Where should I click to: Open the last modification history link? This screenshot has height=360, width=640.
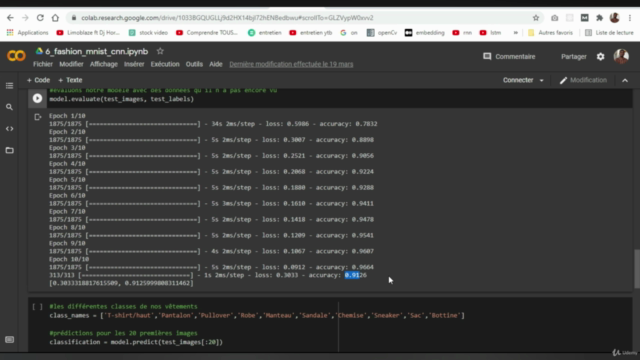pos(291,64)
